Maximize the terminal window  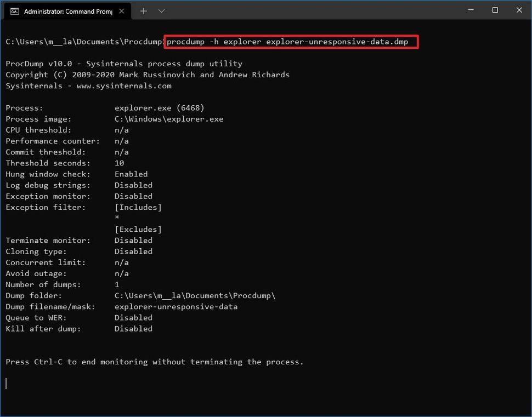[494, 10]
